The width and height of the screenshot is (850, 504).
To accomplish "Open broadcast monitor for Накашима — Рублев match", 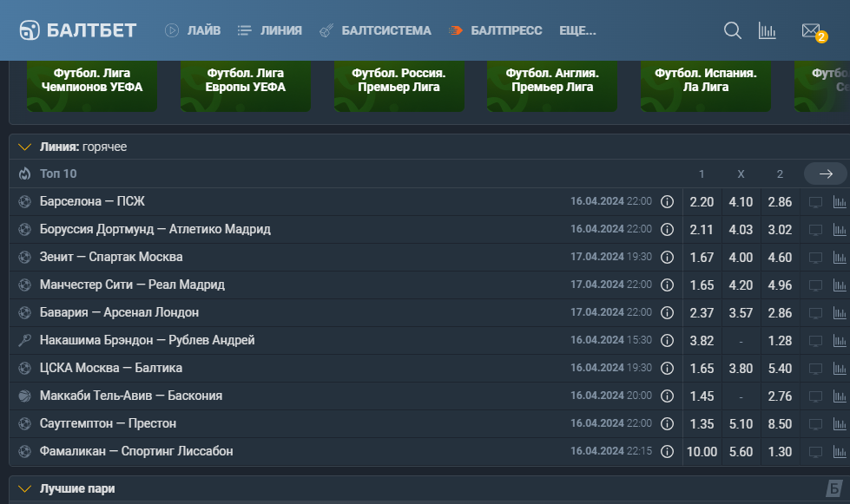I will [815, 341].
